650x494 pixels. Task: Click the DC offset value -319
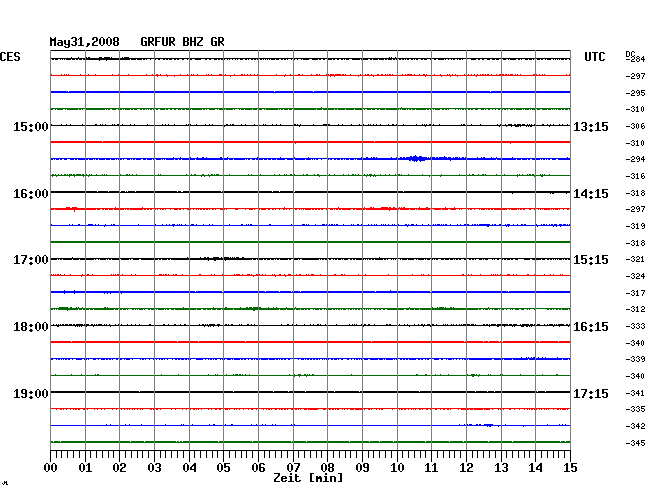point(635,226)
